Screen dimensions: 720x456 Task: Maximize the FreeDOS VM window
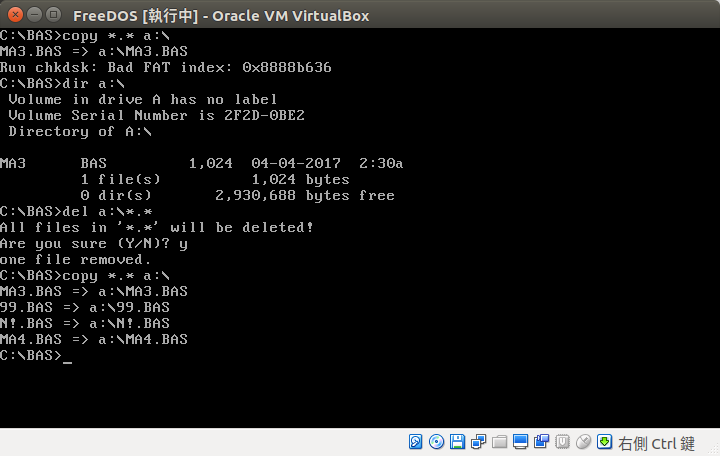[54, 15]
